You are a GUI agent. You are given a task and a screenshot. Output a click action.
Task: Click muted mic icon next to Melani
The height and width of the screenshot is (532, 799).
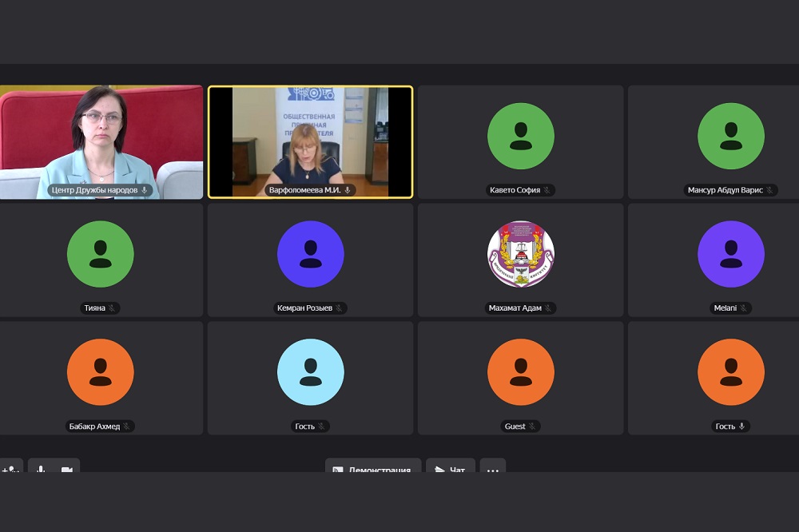pos(743,308)
